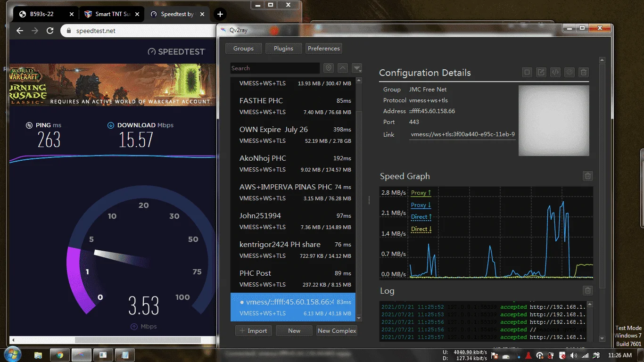The height and width of the screenshot is (362, 644).
Task: Close the Smart TNT browser tab
Action: point(137,14)
